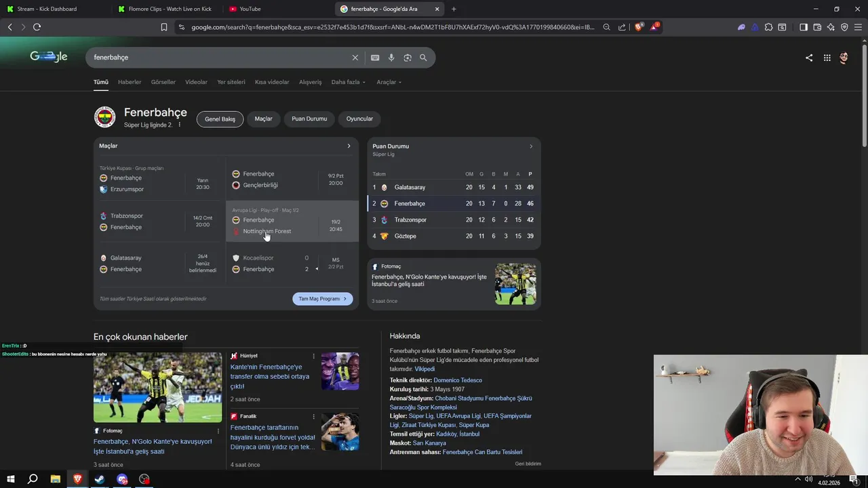
Task: Select the Kısa videolar search tab
Action: click(272, 82)
